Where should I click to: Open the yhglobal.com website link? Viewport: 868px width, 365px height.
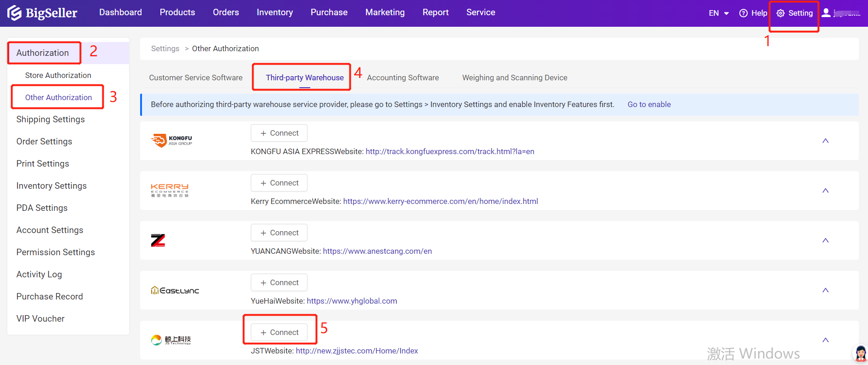tap(352, 301)
